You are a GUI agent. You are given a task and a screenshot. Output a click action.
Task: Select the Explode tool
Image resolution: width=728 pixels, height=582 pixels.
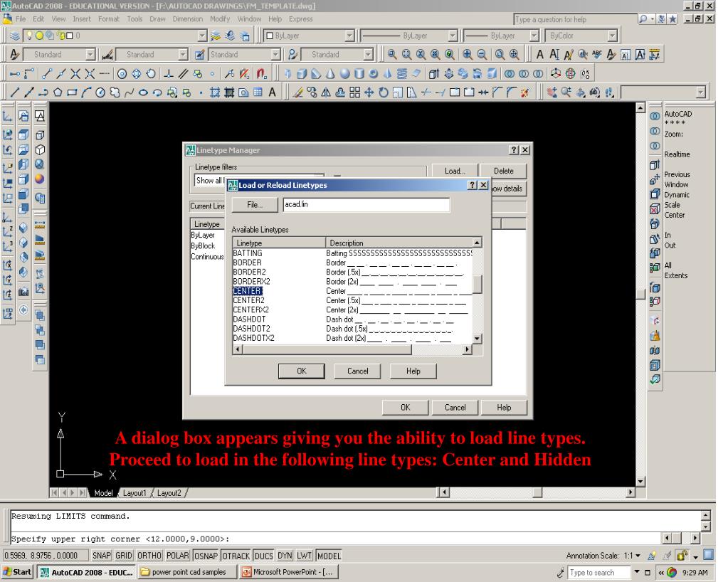click(x=525, y=92)
